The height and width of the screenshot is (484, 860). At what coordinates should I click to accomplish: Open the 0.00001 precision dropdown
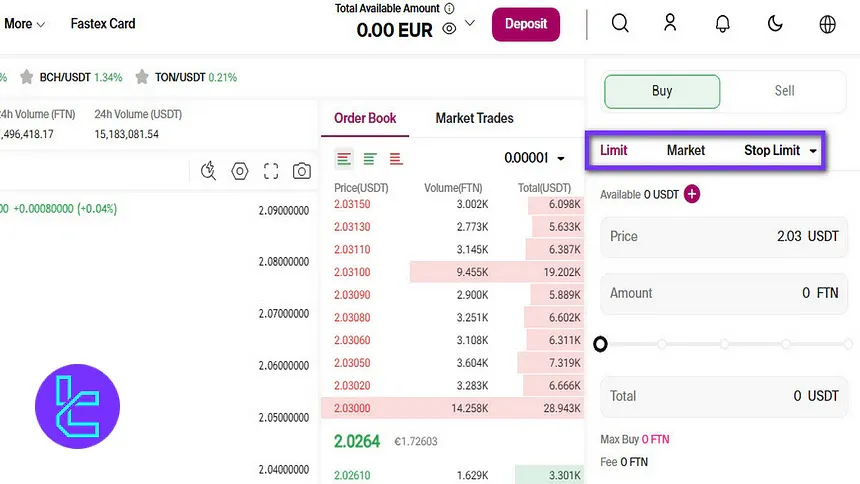(534, 158)
